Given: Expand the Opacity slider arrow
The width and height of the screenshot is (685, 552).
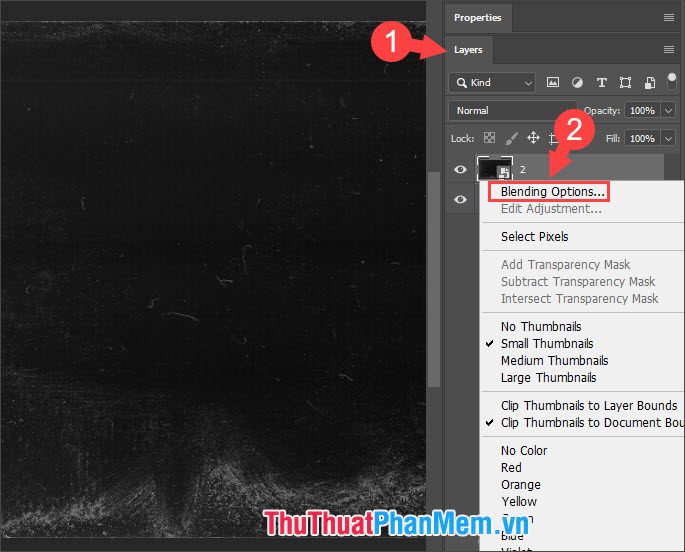Looking at the screenshot, I should 665,111.
